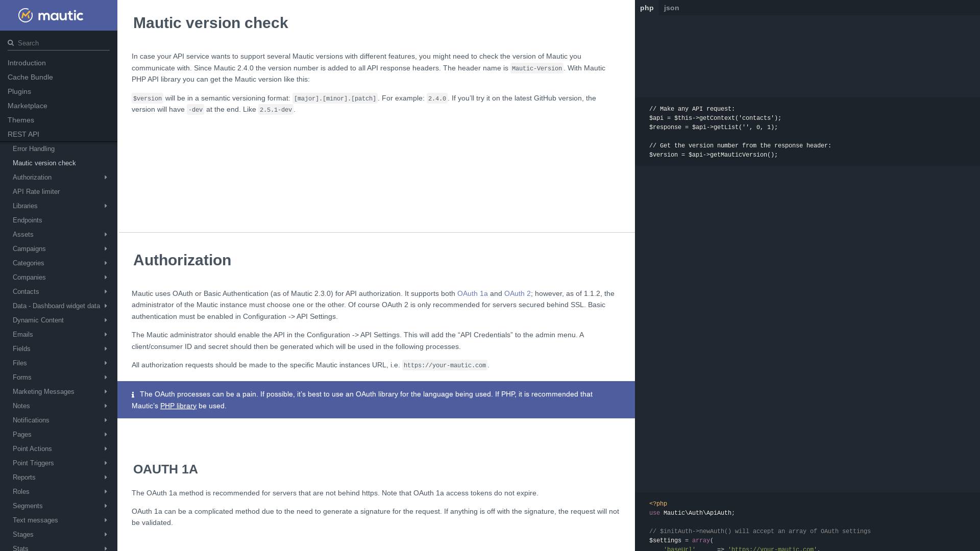Expand the Point Triggers arrow
The height and width of the screenshot is (551, 980).
(106, 463)
